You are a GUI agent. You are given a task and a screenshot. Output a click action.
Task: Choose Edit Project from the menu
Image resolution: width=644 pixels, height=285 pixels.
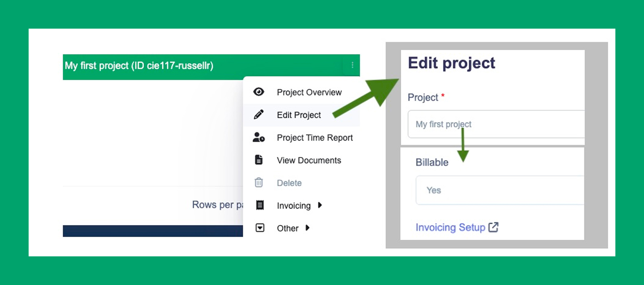click(x=298, y=115)
